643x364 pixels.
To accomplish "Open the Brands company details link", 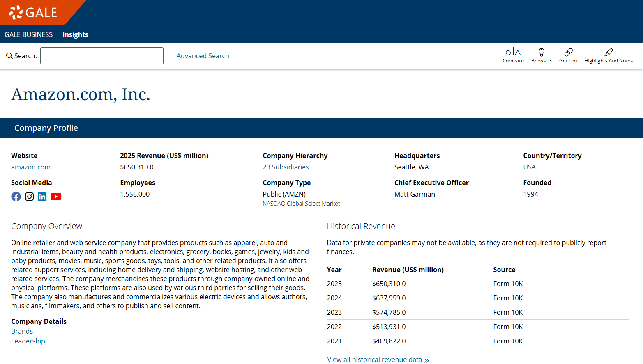I will coord(22,331).
